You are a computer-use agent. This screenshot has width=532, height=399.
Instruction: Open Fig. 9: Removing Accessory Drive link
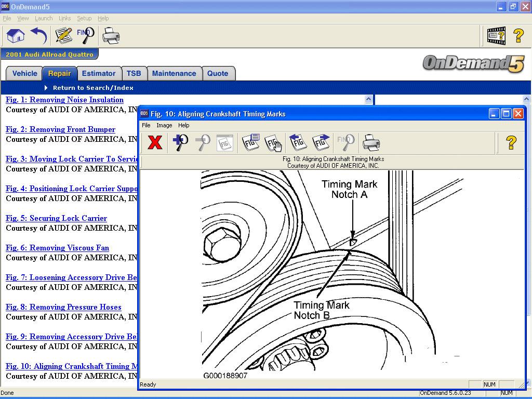coord(72,337)
